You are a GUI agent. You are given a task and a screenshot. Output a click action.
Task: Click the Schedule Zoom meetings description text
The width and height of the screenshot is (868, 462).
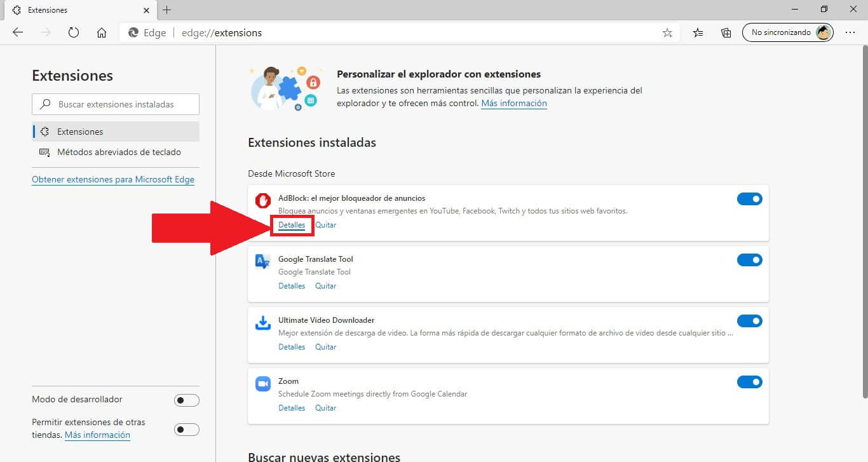[x=372, y=394]
